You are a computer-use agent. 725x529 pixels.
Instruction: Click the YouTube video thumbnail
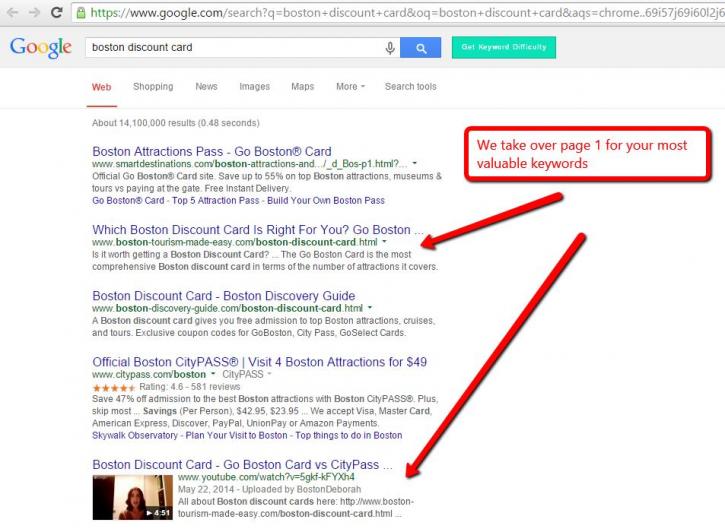[133, 498]
